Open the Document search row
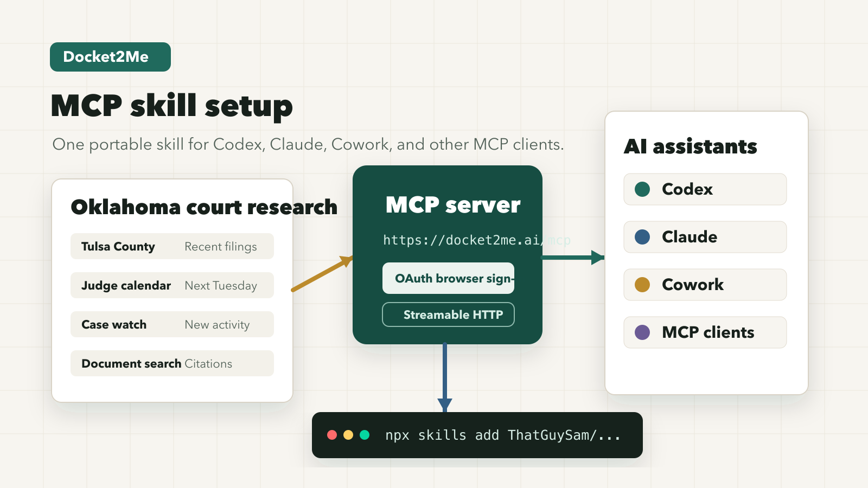Viewport: 868px width, 488px height. [x=172, y=363]
